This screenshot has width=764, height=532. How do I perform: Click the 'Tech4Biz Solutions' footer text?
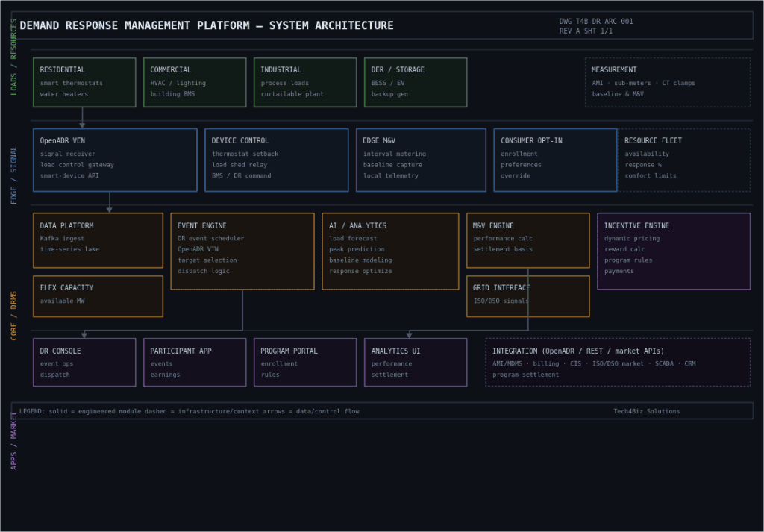[x=647, y=411]
